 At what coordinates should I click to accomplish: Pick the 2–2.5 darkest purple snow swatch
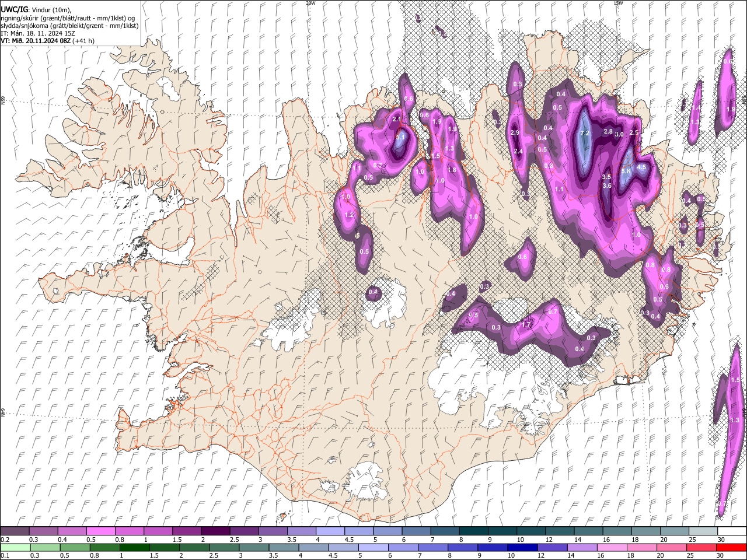click(x=215, y=531)
